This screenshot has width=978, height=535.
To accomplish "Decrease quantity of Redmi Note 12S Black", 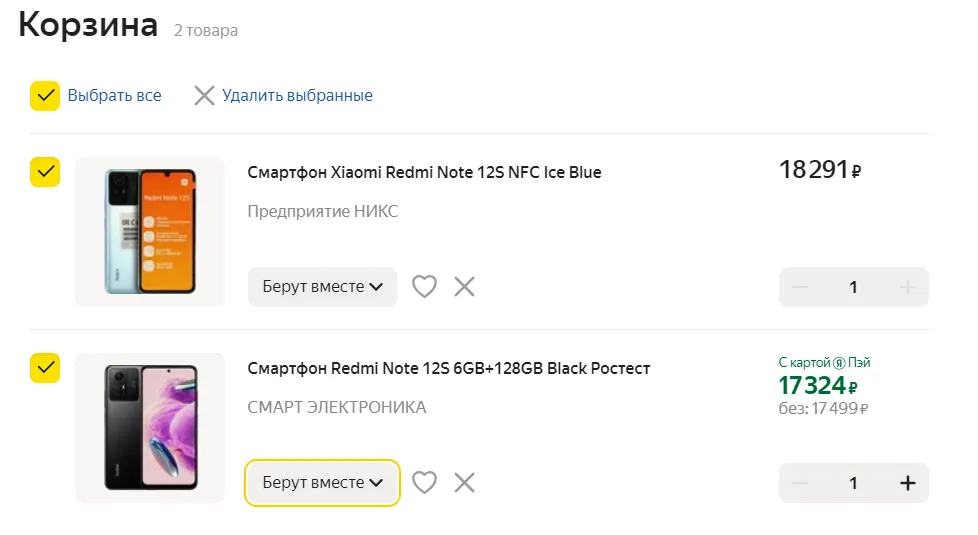I will (800, 483).
